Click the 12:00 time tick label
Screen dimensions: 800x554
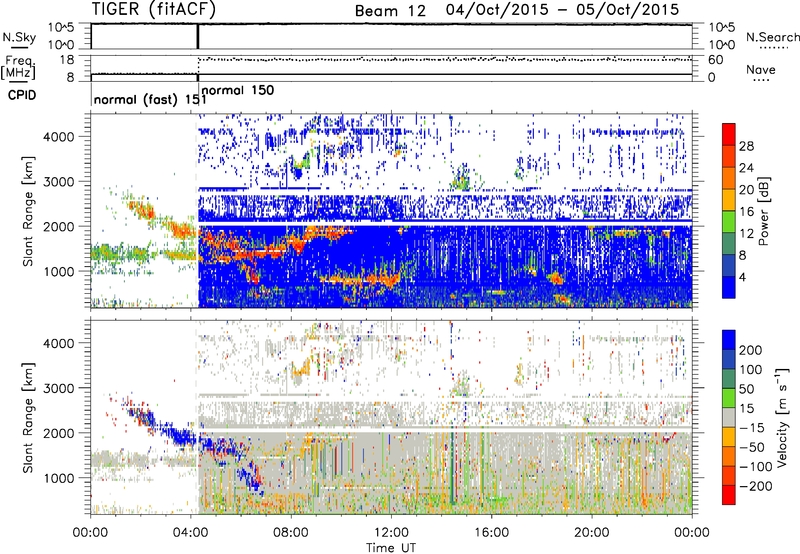click(x=391, y=533)
